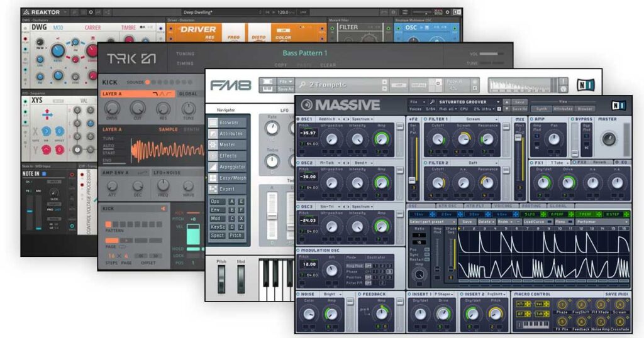Toggle Noise section power in Massive
Viewport: 644px width, 338px height.
[x=298, y=294]
